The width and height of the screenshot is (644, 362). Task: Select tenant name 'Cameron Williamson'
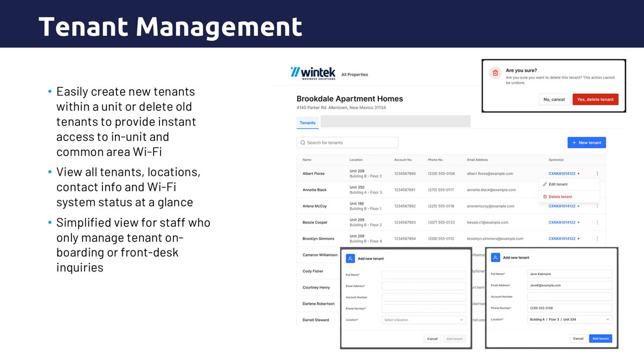pyautogui.click(x=320, y=255)
